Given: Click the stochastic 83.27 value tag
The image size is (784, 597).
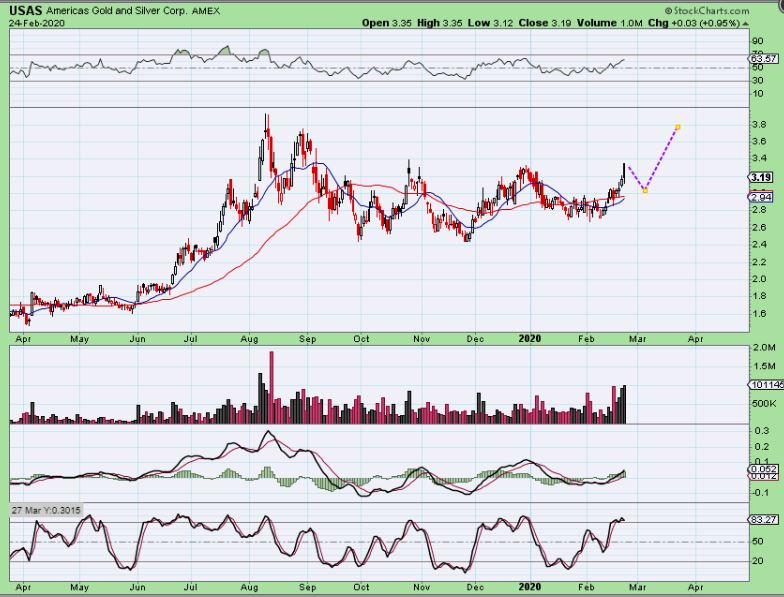Looking at the screenshot, I should pos(764,520).
